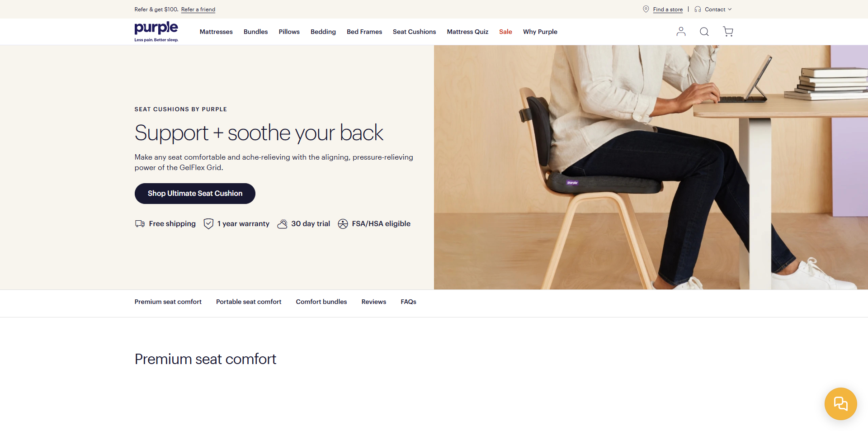The image size is (868, 431).
Task: Open the Mattresses navigation menu
Action: pyautogui.click(x=216, y=32)
